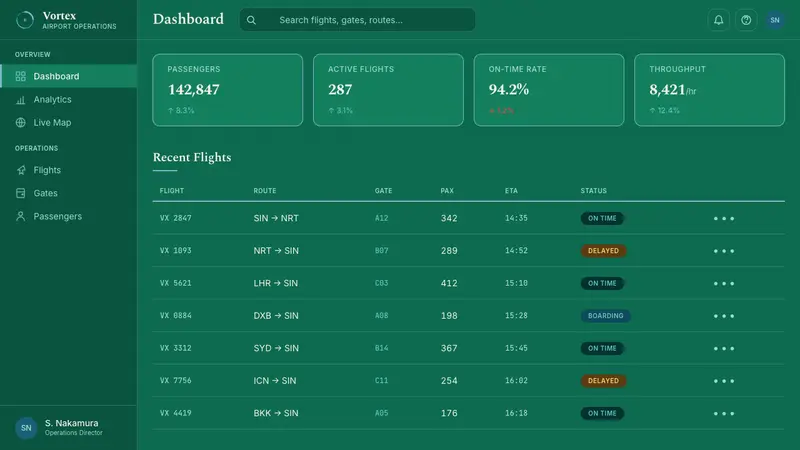Open the more options for flight VX 2847
The image size is (800, 450).
[x=723, y=218]
